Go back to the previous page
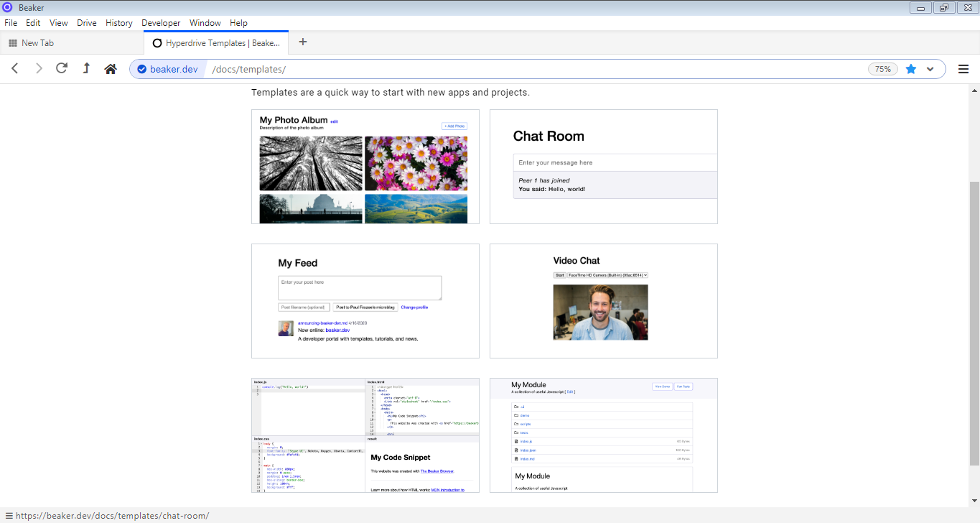980x523 pixels. pos(15,69)
